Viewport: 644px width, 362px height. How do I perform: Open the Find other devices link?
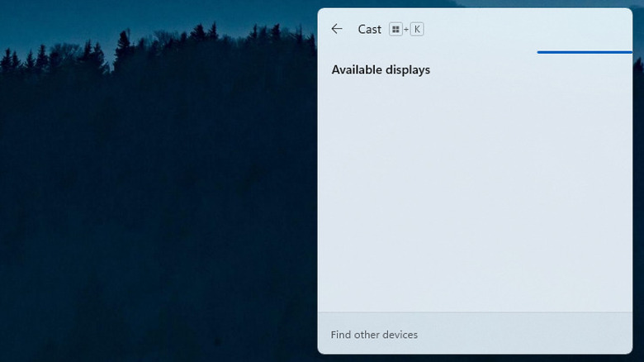[x=374, y=335]
